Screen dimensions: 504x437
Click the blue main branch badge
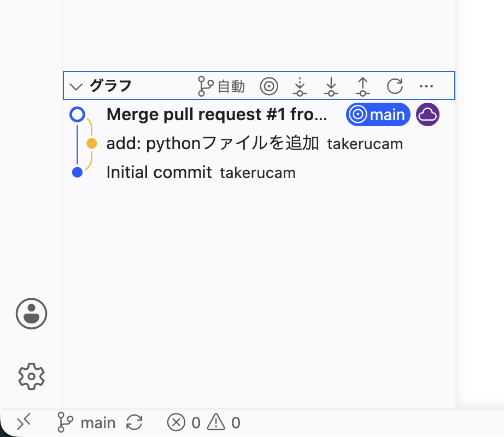point(378,114)
